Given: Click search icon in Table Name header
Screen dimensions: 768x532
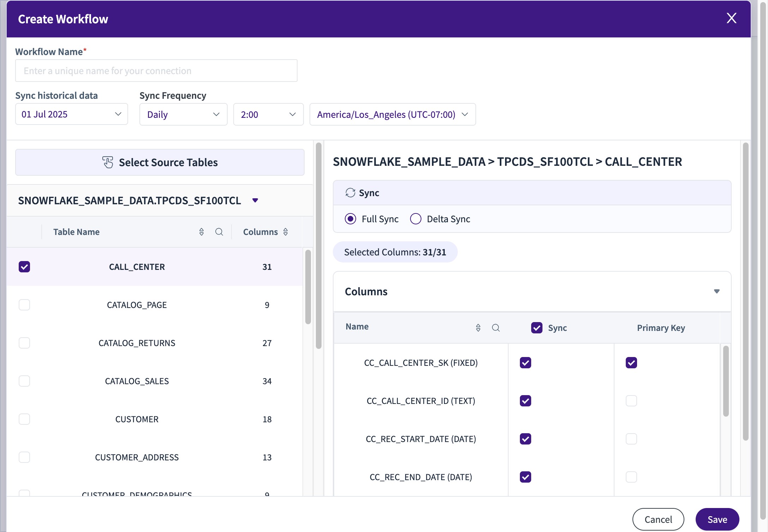Looking at the screenshot, I should (219, 232).
